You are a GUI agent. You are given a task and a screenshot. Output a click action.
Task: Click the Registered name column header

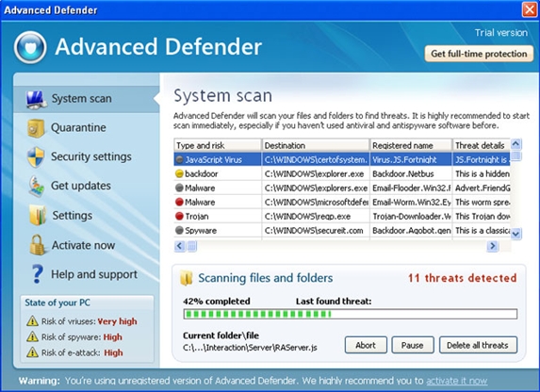click(x=411, y=145)
